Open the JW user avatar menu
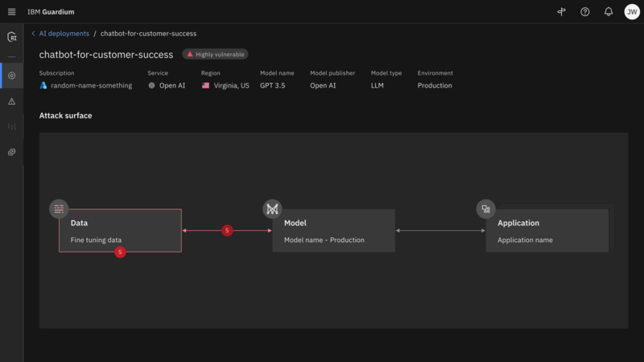 (632, 12)
